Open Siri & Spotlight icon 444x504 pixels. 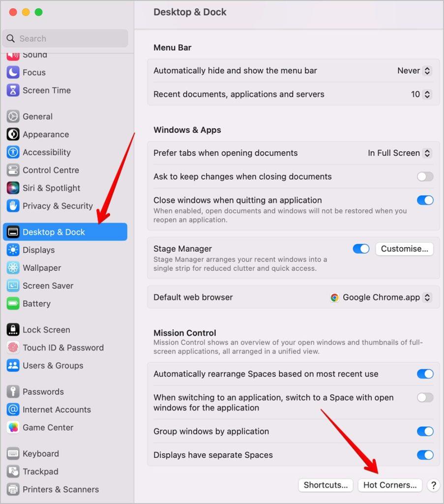pyautogui.click(x=13, y=188)
